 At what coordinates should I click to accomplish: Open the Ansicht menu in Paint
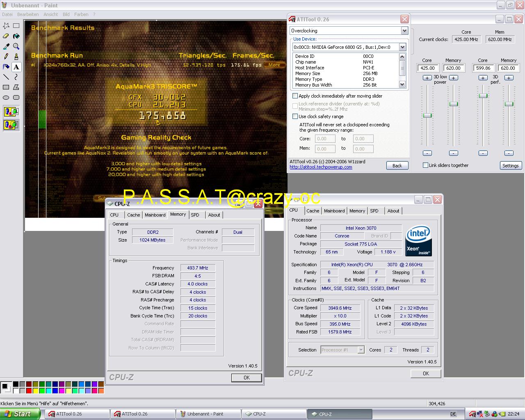[x=51, y=14]
